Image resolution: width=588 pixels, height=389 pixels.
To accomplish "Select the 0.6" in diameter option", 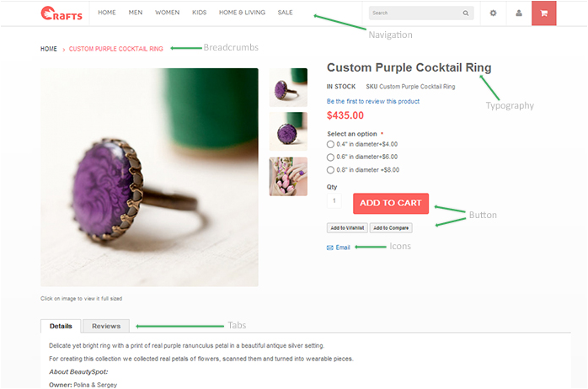I will (x=331, y=157).
